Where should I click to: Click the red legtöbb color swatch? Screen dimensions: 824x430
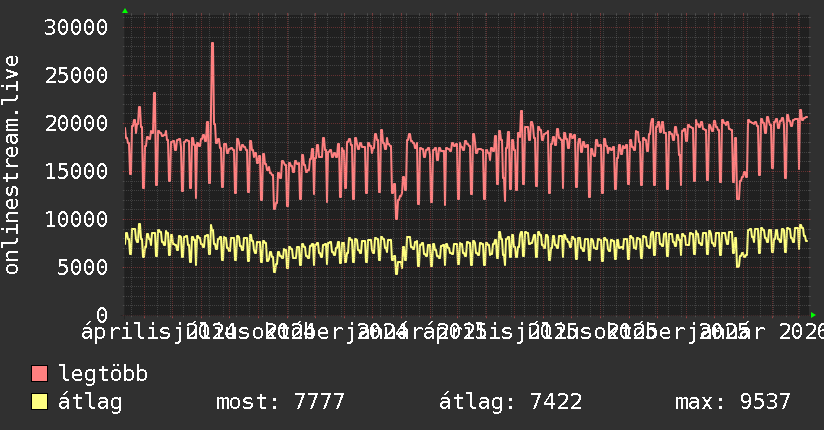(39, 374)
